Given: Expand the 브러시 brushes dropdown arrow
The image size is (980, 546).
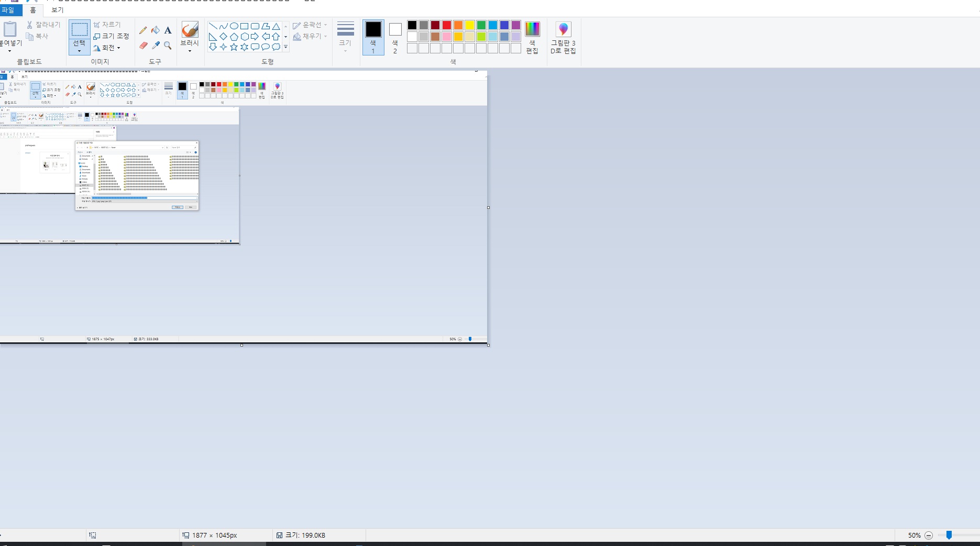Looking at the screenshot, I should click(190, 51).
